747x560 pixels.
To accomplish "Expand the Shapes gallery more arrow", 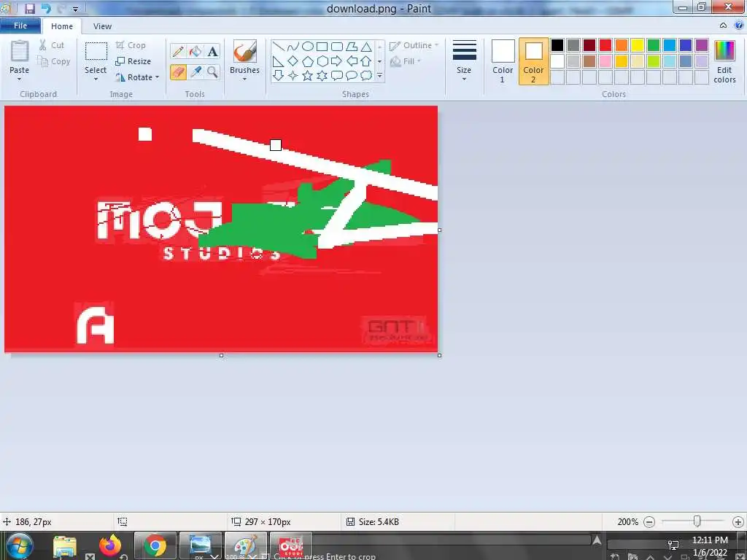I will click(x=379, y=76).
